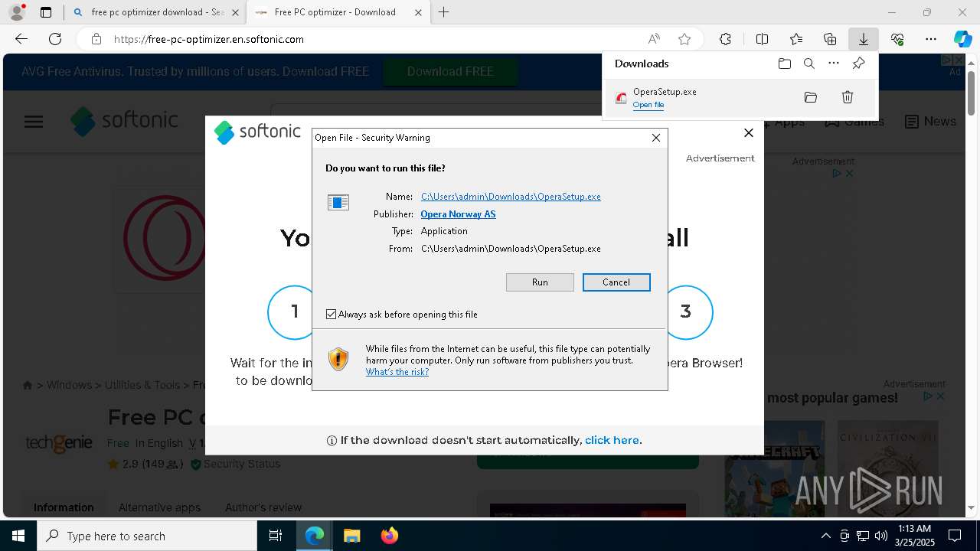980x551 pixels.
Task: Open the Alternative apps tab
Action: coord(159,507)
